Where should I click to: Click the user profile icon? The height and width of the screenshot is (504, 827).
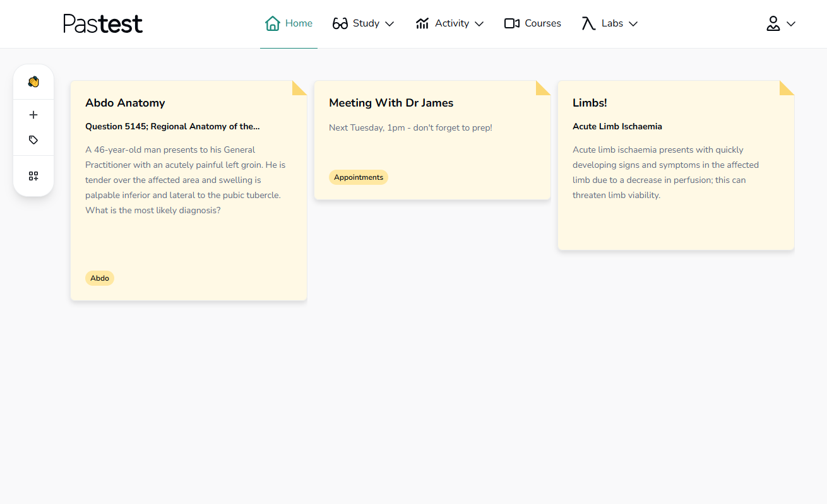773,24
